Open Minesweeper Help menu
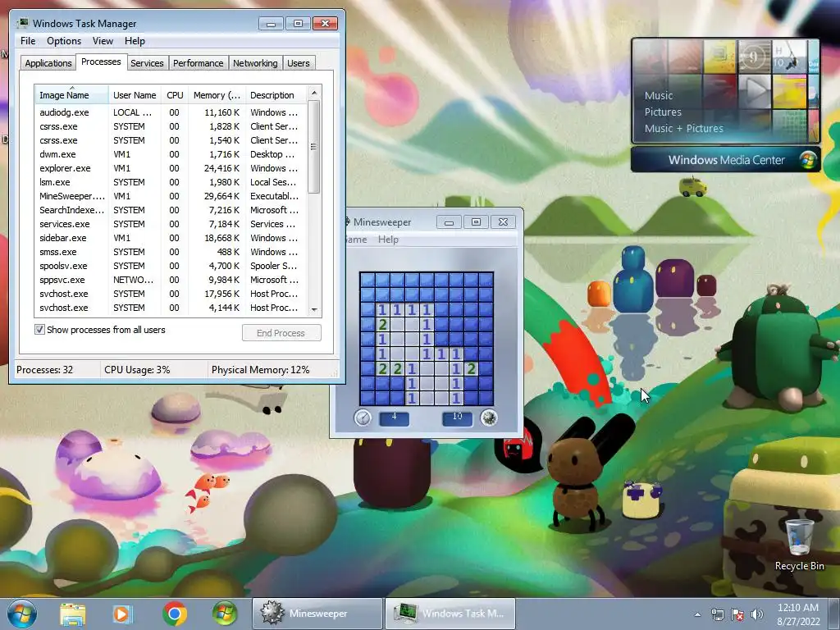 388,240
